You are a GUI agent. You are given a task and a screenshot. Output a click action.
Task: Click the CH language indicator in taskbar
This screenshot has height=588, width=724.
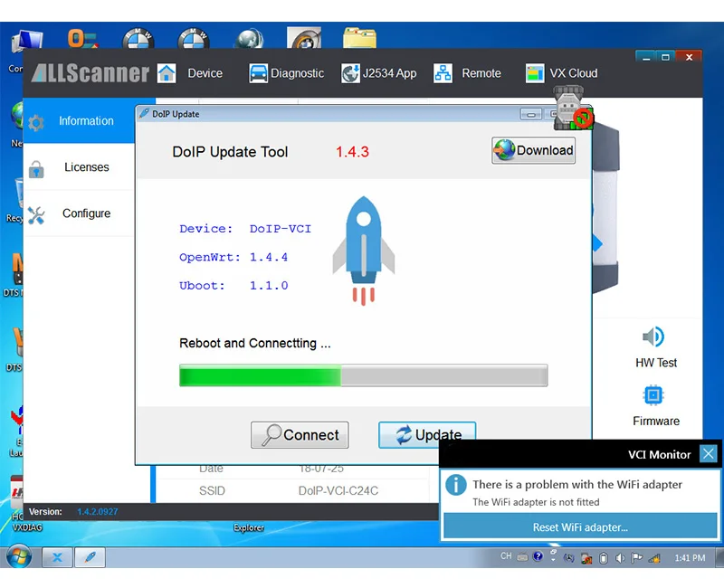click(506, 556)
